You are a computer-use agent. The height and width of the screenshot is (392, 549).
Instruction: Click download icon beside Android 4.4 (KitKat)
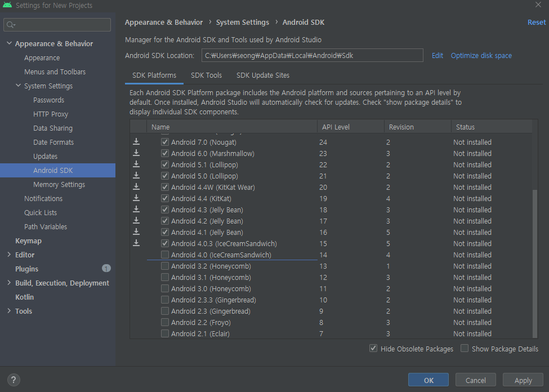click(136, 198)
